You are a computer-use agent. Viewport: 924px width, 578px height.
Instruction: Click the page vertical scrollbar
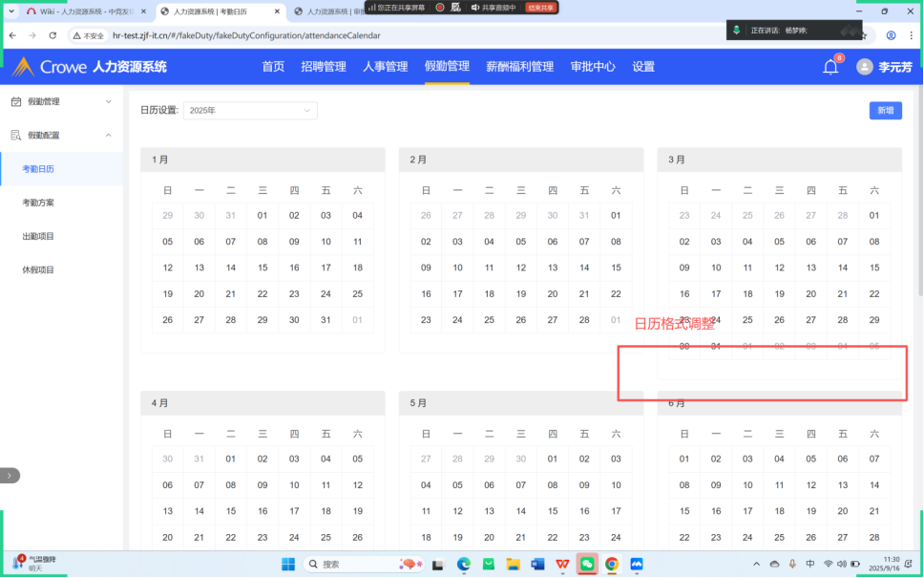point(920,192)
